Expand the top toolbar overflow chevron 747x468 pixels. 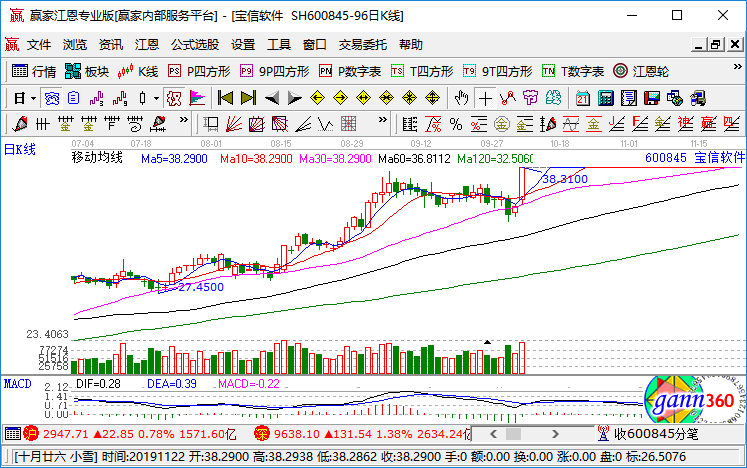(x=737, y=67)
